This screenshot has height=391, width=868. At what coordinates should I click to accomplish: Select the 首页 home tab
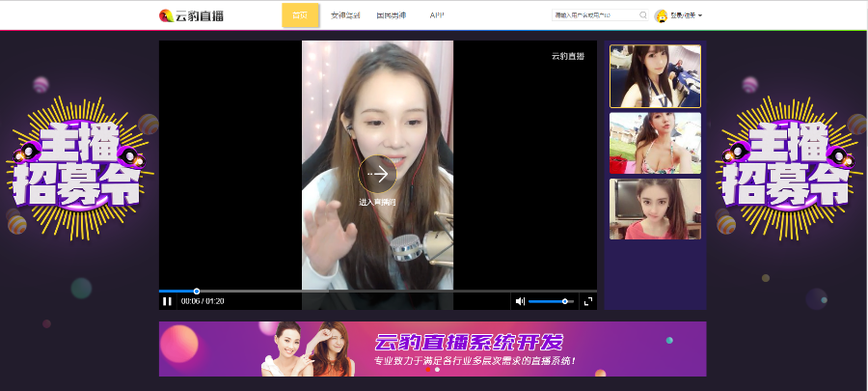(x=300, y=15)
